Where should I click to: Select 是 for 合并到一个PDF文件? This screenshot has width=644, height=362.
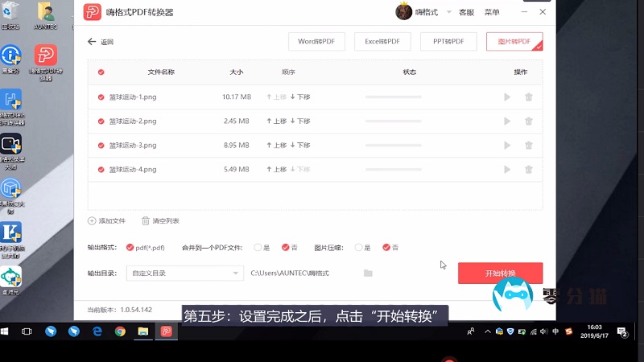pos(258,248)
